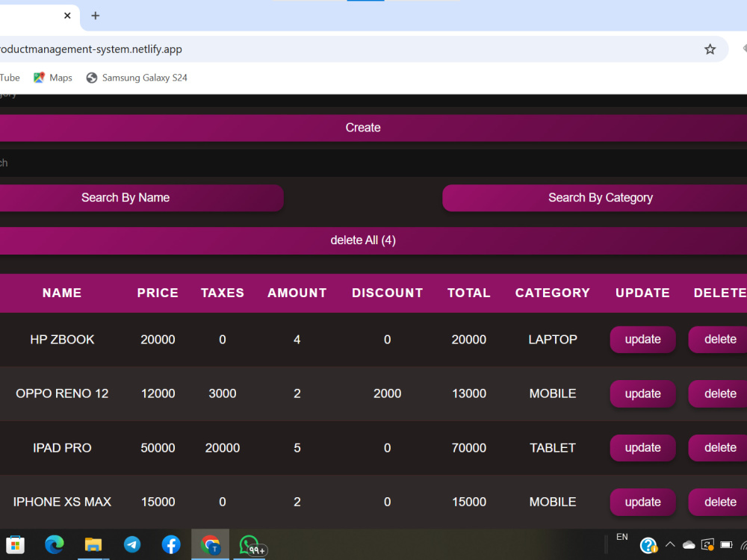Click amount 4 in HP ZBOOK row
747x560 pixels.
click(297, 340)
